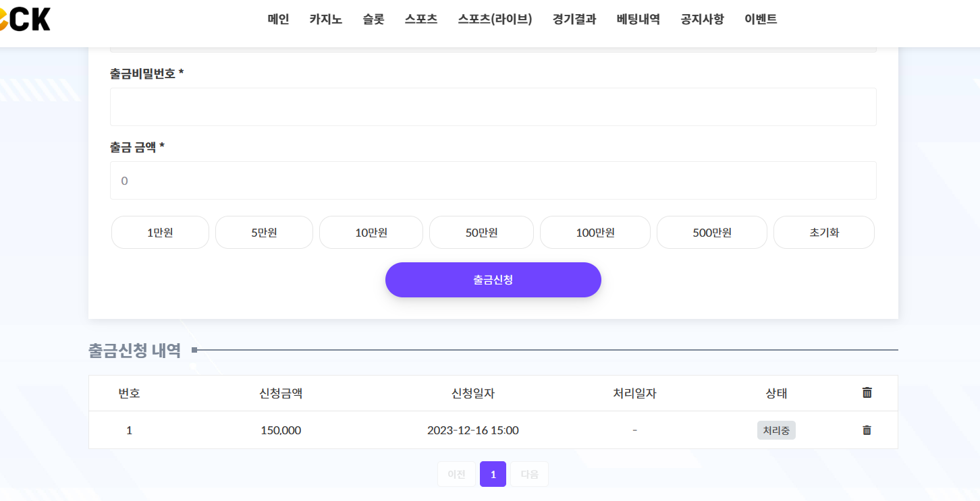Screen dimensions: 980x501
Task: Submit with the purple 출금신청 button
Action: click(493, 280)
